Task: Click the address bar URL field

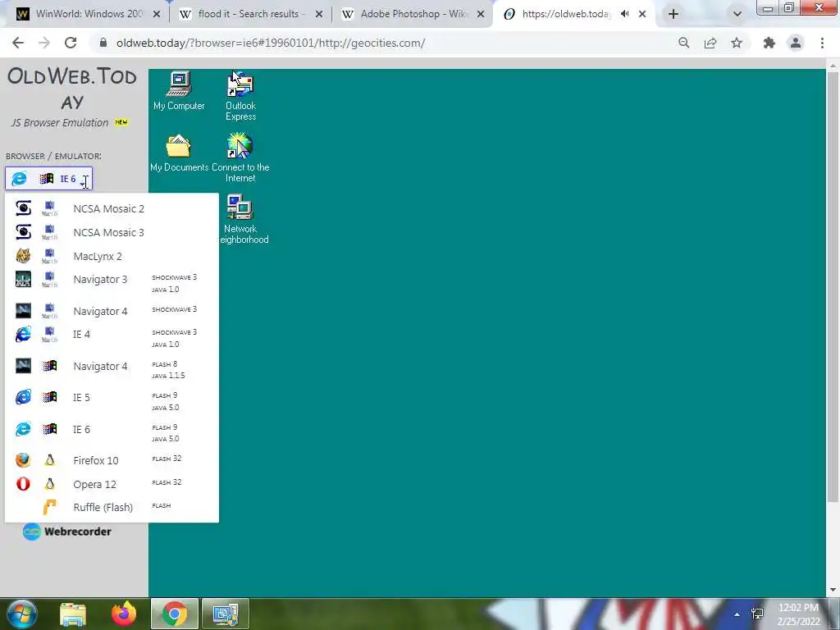Action: [271, 43]
